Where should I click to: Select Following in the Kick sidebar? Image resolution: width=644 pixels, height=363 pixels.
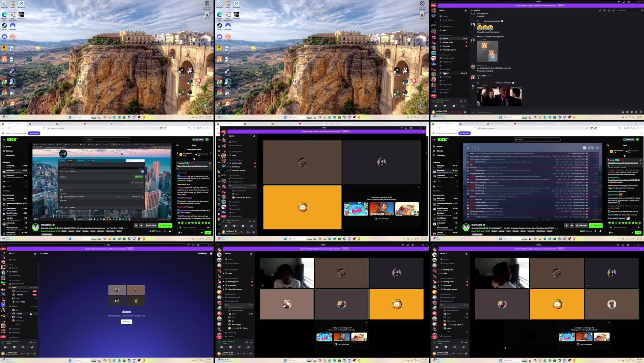[10, 155]
